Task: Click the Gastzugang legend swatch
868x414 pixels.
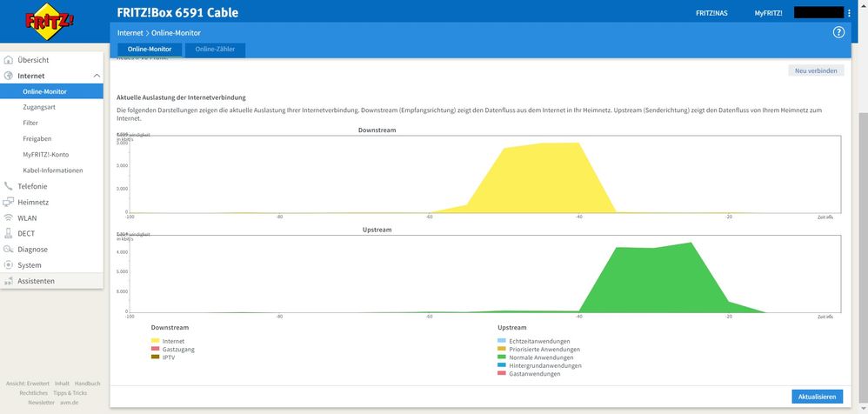Action: [x=155, y=350]
